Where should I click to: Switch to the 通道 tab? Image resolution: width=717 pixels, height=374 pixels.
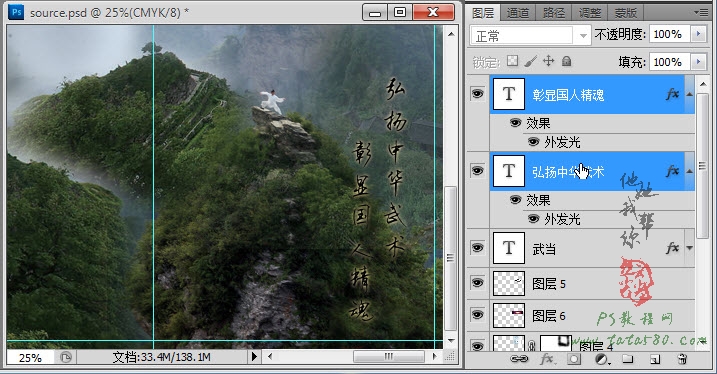518,13
